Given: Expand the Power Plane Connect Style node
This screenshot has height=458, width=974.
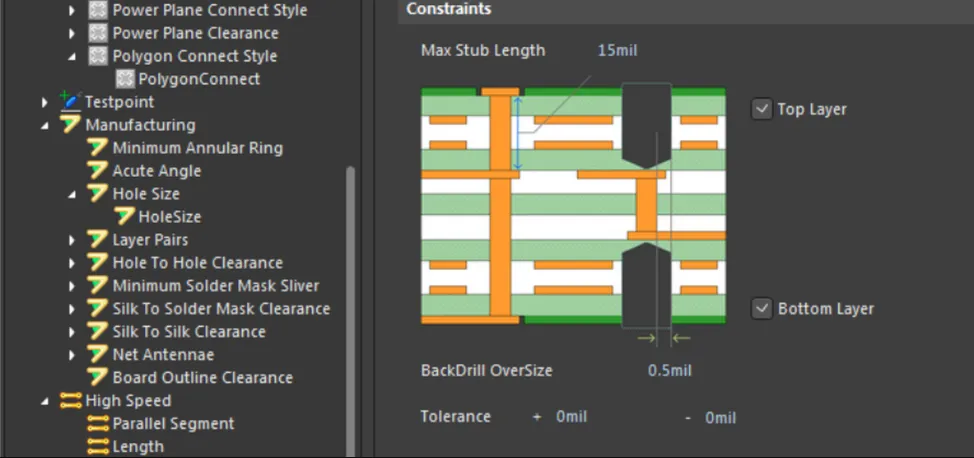Looking at the screenshot, I should 72,11.
